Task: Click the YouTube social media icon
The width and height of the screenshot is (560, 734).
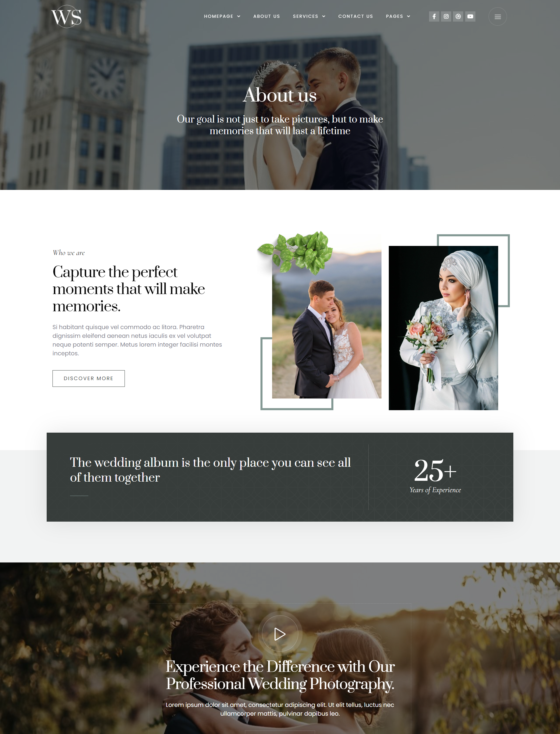Action: coord(470,16)
